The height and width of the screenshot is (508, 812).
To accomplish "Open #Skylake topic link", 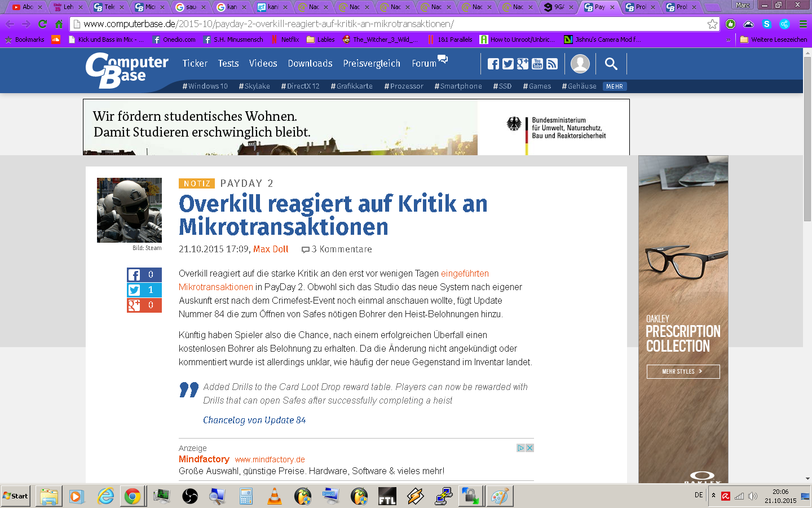I will [254, 86].
